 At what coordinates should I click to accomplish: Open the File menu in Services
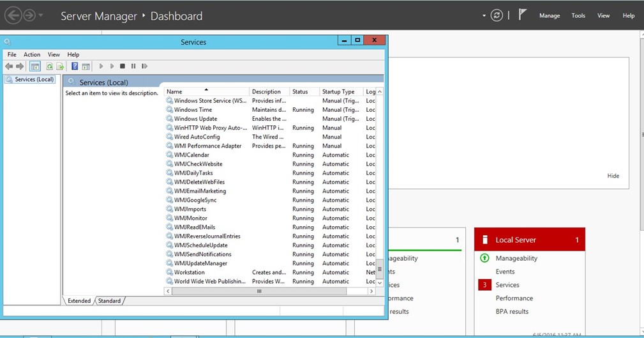[12, 54]
